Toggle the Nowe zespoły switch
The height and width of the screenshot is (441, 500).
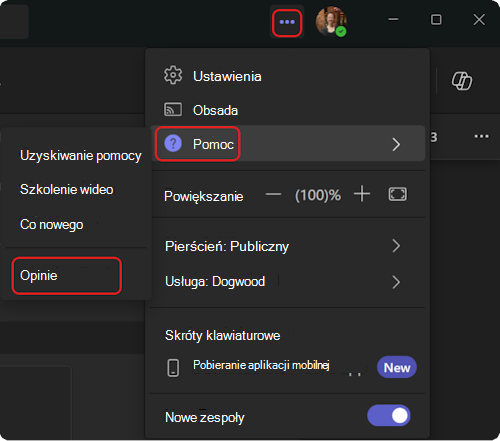click(389, 415)
